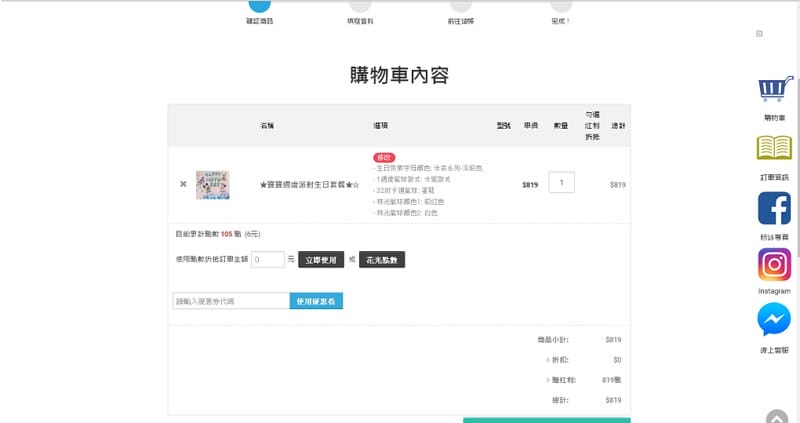The width and height of the screenshot is (800, 423).
Task: Expand the 贈紅利 bonus points row
Action: click(x=561, y=380)
